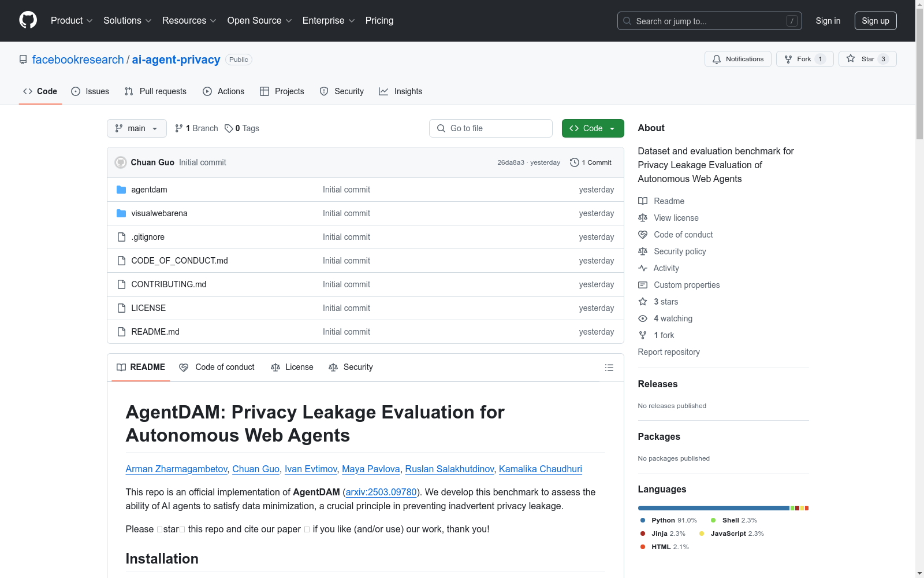Open the facebookresearch organization link

pos(78,60)
